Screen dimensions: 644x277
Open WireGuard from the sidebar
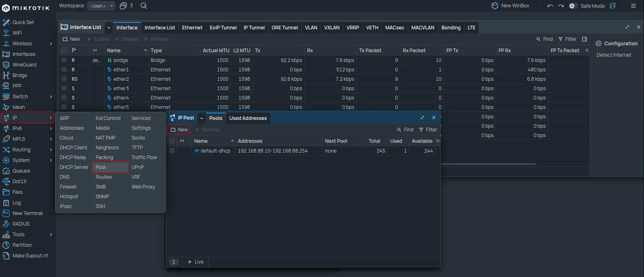pyautogui.click(x=24, y=65)
